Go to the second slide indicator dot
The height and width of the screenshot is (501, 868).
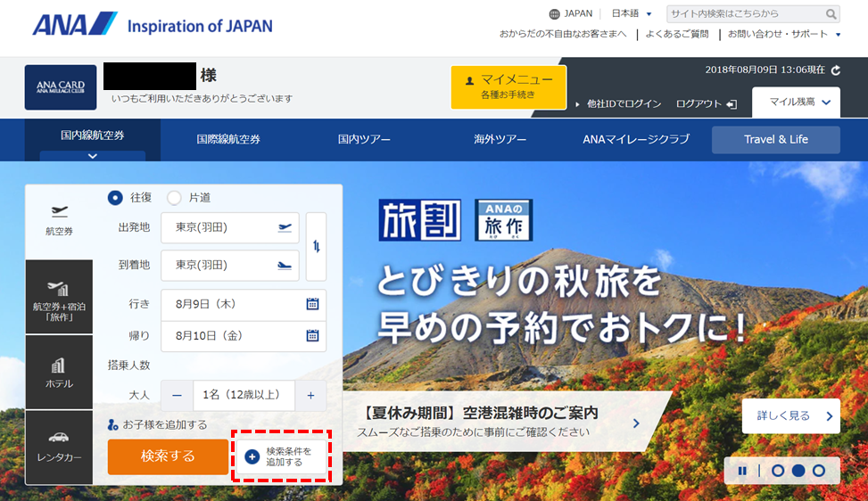point(798,471)
